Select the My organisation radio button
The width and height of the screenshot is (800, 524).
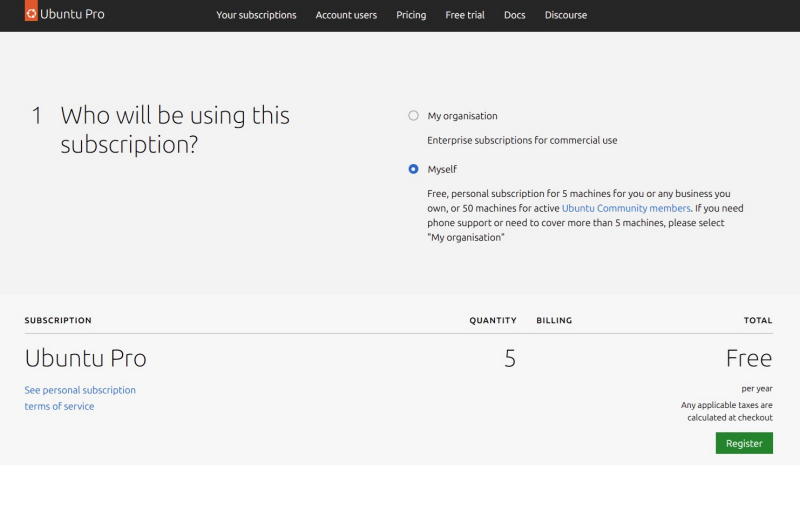pyautogui.click(x=413, y=116)
